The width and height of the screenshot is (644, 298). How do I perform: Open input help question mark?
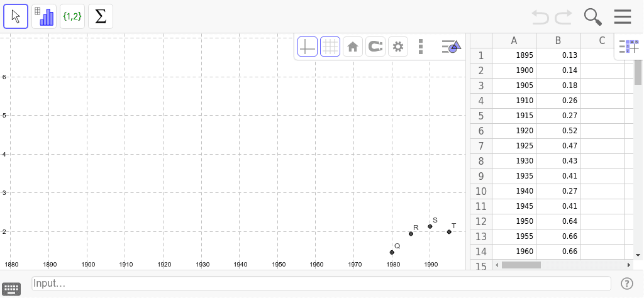pos(627,284)
